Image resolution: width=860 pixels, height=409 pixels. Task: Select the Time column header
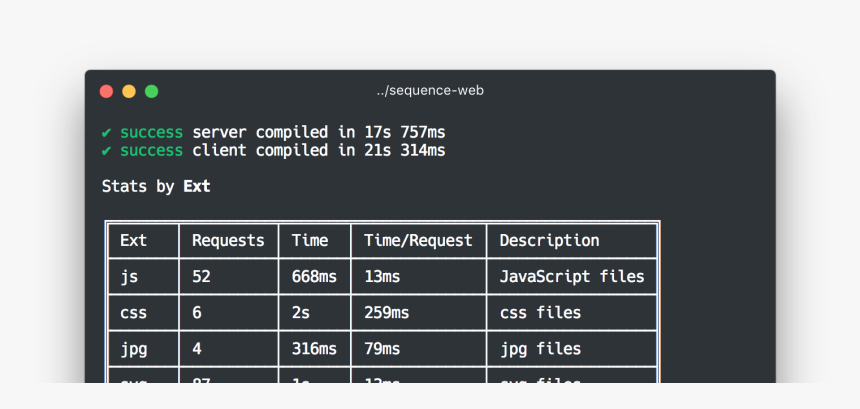point(310,241)
